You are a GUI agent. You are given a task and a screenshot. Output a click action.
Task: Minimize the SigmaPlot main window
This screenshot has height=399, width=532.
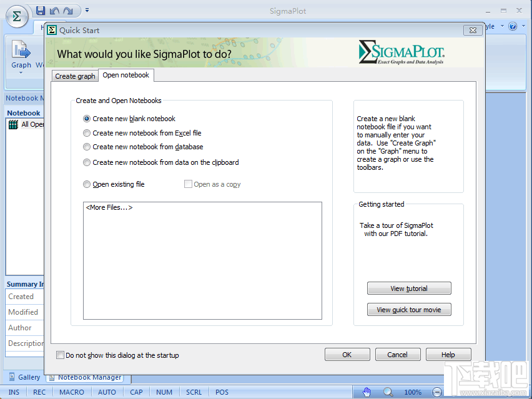(488, 11)
